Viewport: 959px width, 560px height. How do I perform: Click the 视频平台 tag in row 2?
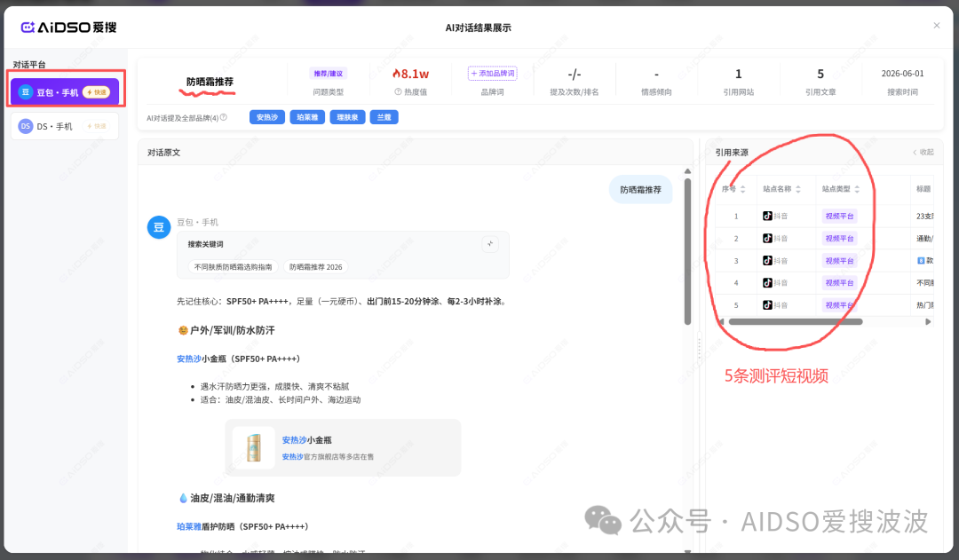click(x=839, y=239)
